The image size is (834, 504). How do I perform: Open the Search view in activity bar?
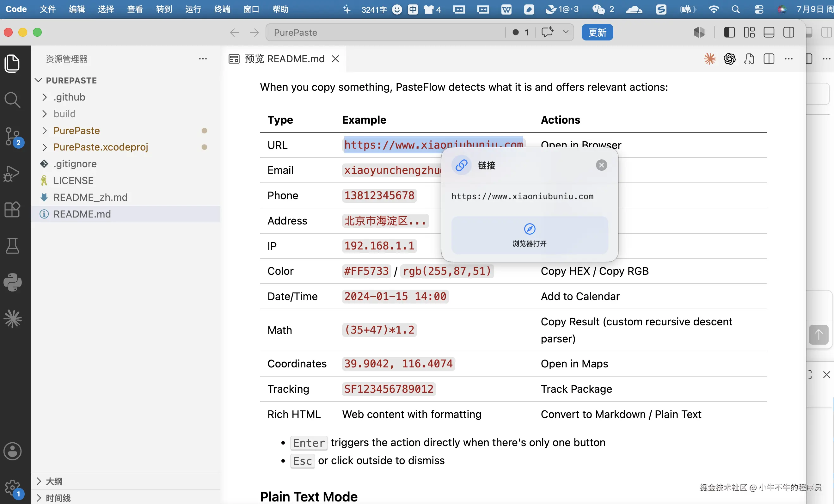(13, 100)
